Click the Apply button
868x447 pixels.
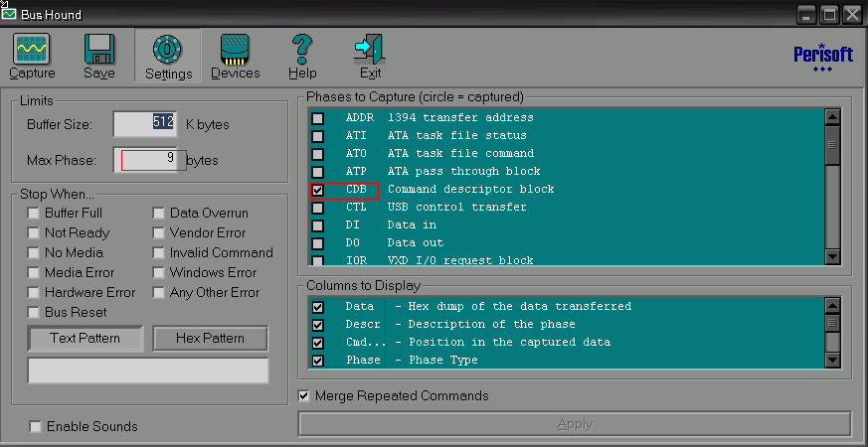(575, 424)
